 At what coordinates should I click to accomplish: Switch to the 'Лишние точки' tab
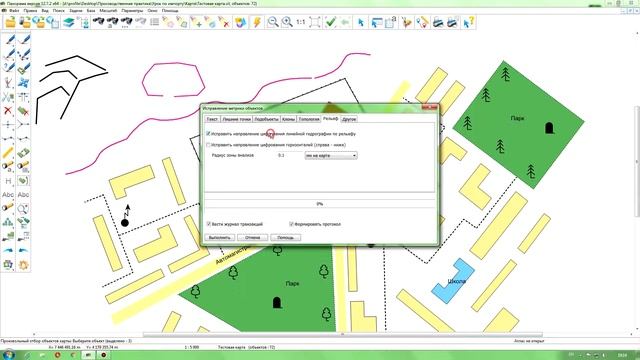pyautogui.click(x=236, y=119)
